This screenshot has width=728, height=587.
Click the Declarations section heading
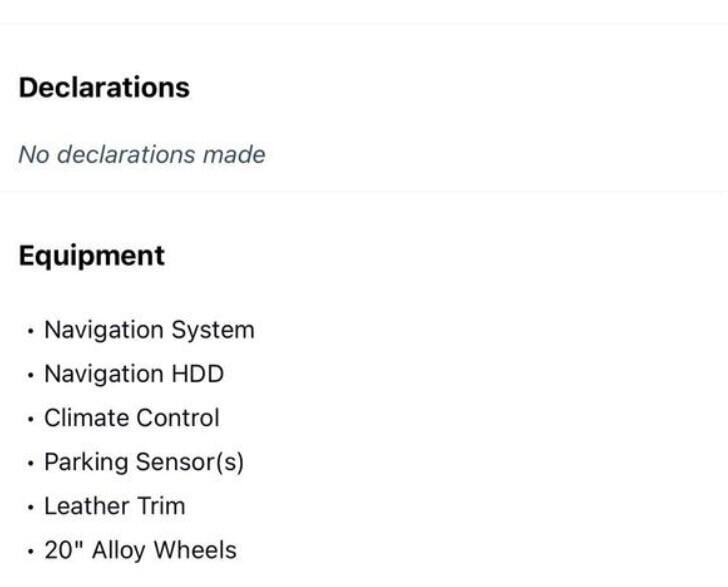point(104,87)
